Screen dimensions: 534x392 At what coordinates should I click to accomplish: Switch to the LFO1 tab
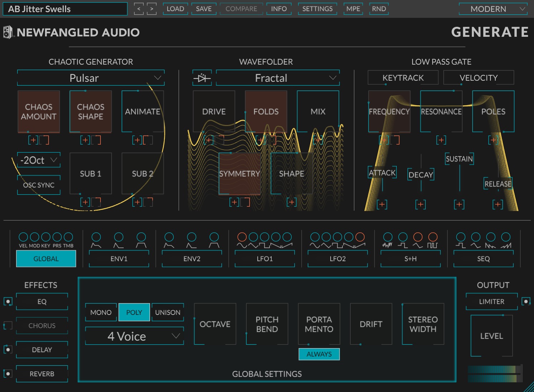[x=265, y=259]
